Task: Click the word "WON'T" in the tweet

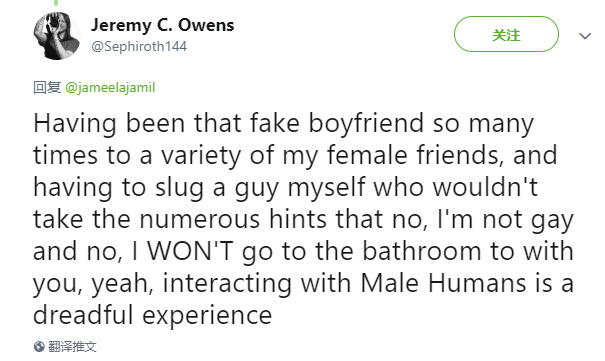Action: (x=191, y=251)
